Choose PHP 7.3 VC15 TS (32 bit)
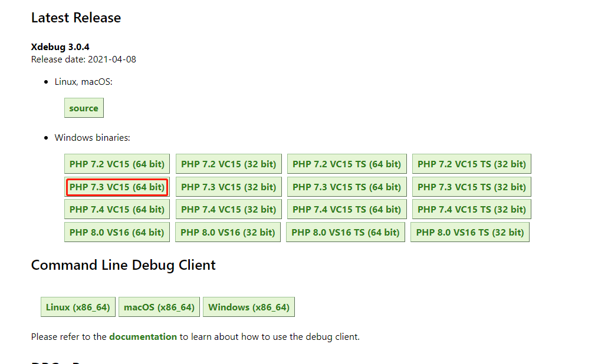The image size is (598, 364). point(471,187)
